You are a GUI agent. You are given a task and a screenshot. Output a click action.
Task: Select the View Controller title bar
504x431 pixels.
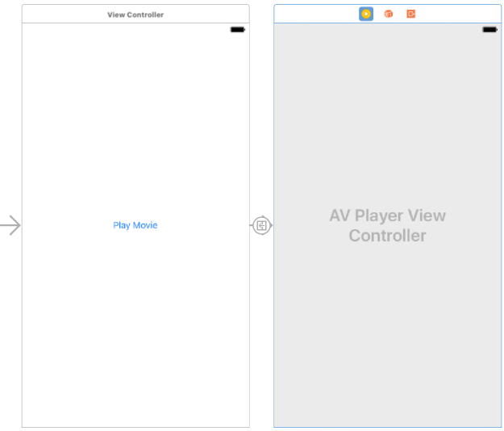[x=135, y=15]
